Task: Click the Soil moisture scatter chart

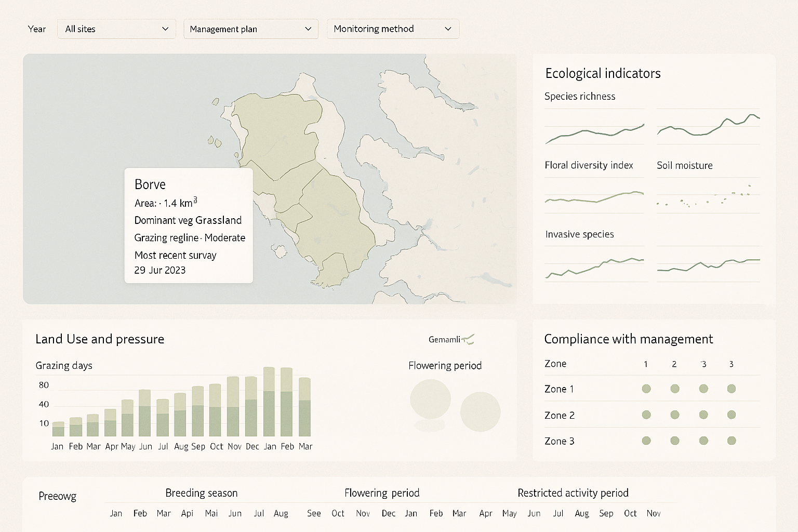Action: click(708, 197)
